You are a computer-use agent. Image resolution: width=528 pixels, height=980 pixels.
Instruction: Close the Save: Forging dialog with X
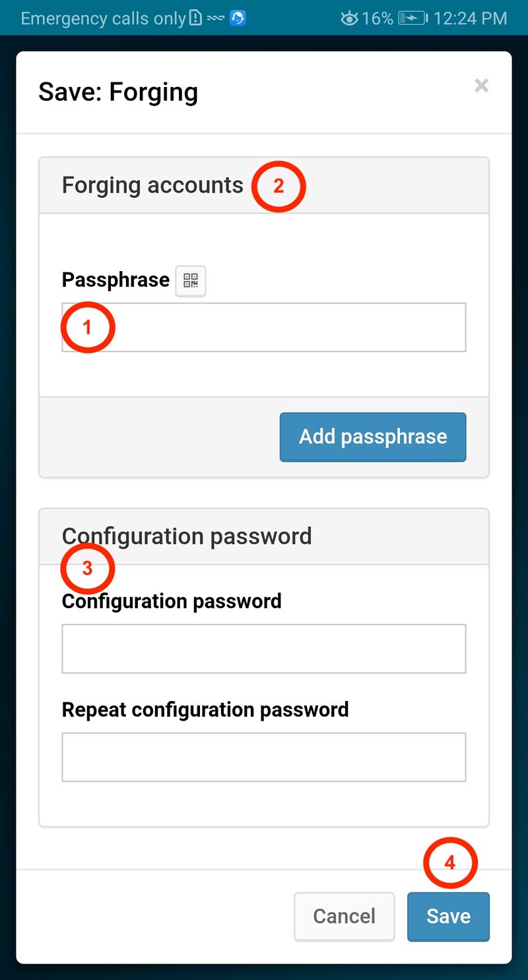[x=481, y=85]
